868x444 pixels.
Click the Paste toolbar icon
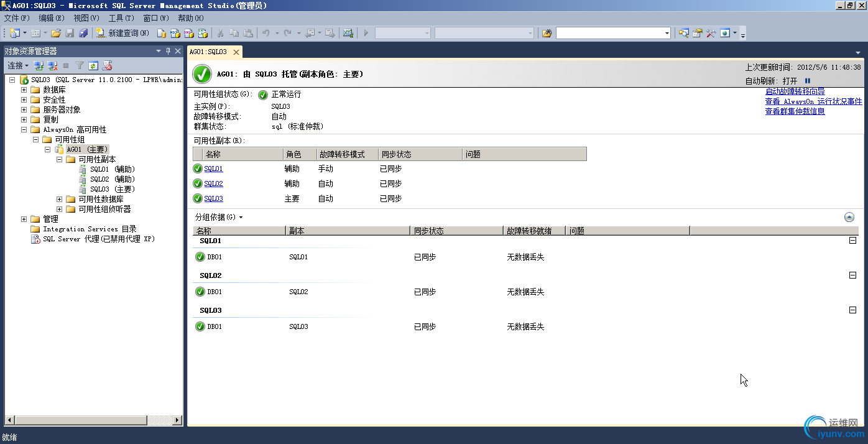pyautogui.click(x=247, y=33)
